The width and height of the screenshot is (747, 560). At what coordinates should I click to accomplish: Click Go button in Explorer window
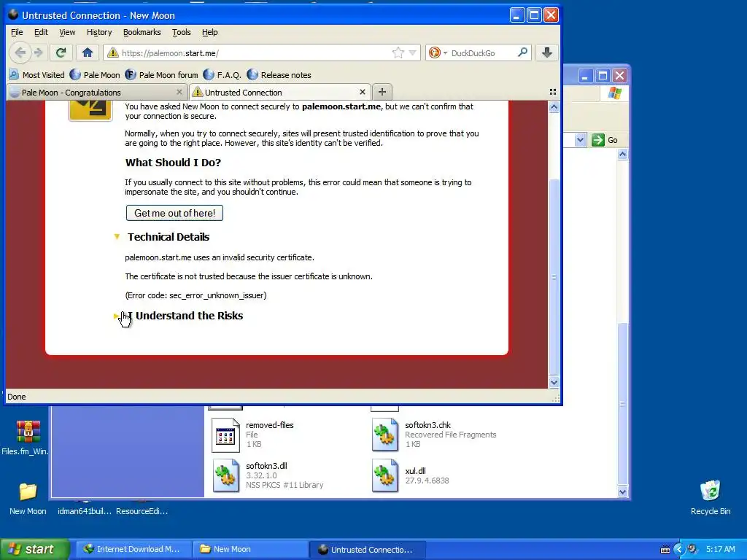pyautogui.click(x=605, y=140)
